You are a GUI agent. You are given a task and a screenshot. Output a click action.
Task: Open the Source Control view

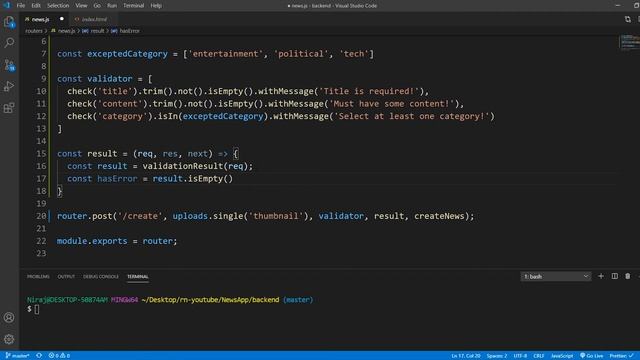pyautogui.click(x=9, y=65)
